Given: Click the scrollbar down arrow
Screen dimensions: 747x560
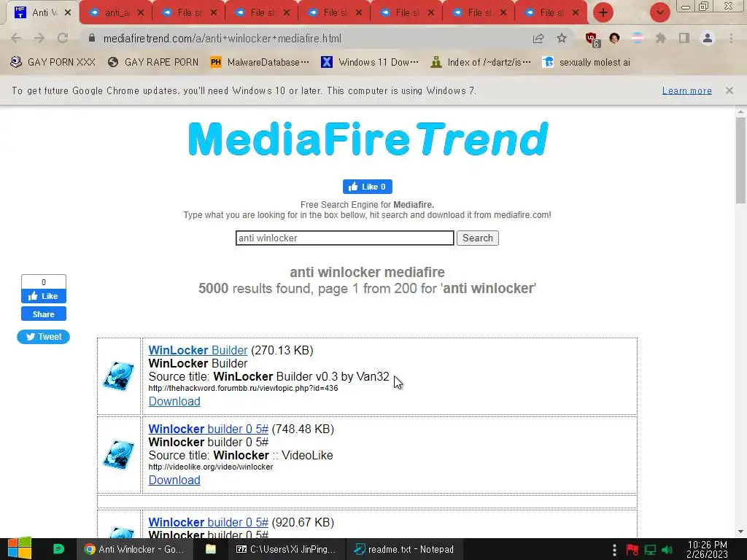Looking at the screenshot, I should 740,532.
